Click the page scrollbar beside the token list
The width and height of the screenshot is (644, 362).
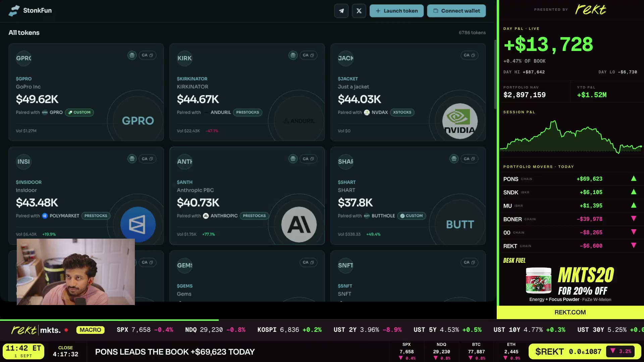[x=495, y=74]
